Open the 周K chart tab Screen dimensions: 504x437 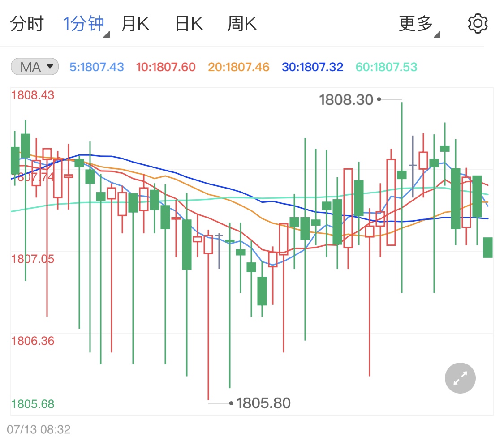click(x=242, y=24)
